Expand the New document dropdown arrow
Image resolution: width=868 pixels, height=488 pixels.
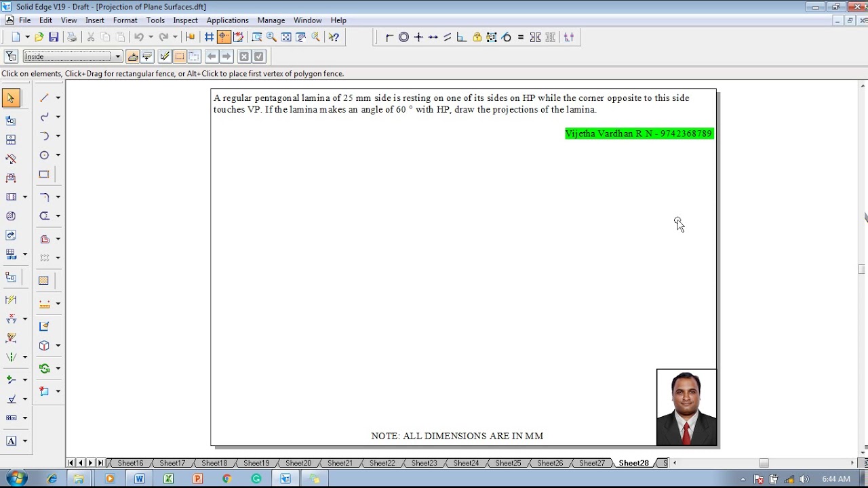coord(27,37)
